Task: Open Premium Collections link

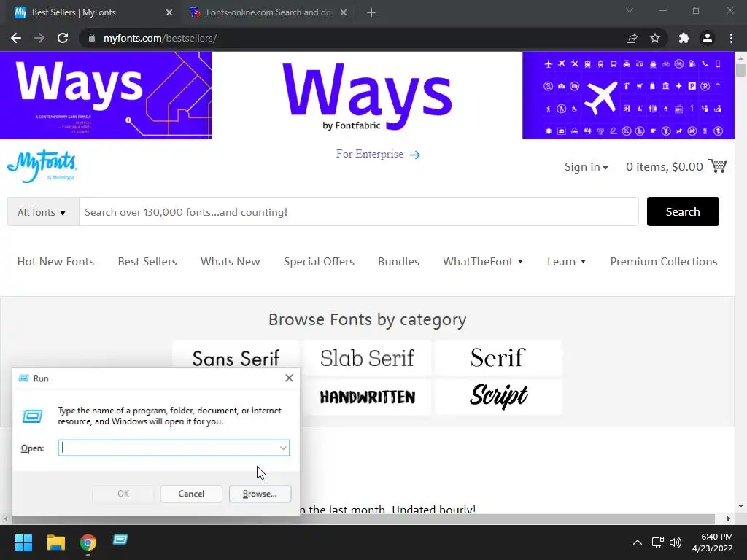Action: (x=664, y=262)
